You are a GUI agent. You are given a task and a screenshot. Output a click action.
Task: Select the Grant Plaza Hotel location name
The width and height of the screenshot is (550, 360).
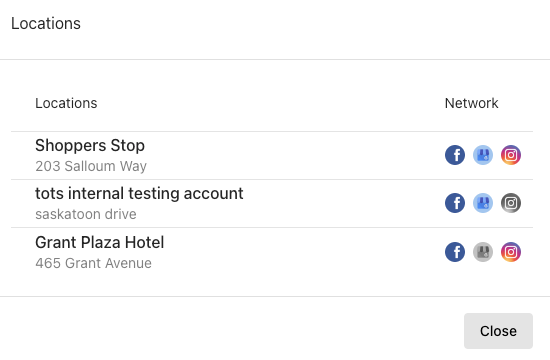click(x=100, y=242)
